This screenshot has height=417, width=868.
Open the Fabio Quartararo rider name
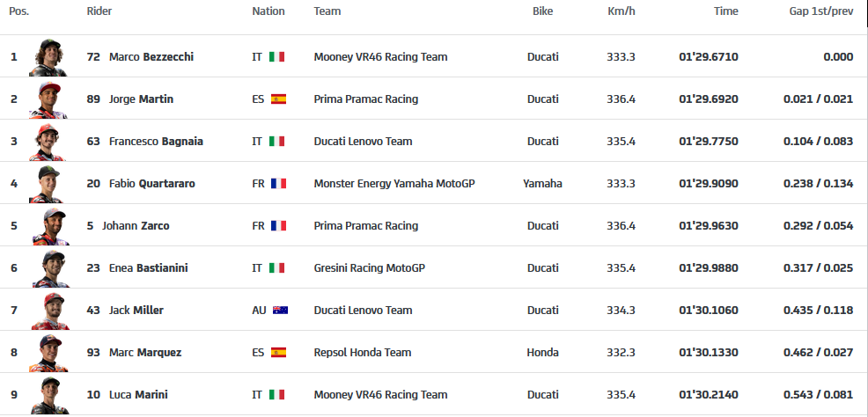[x=152, y=184]
